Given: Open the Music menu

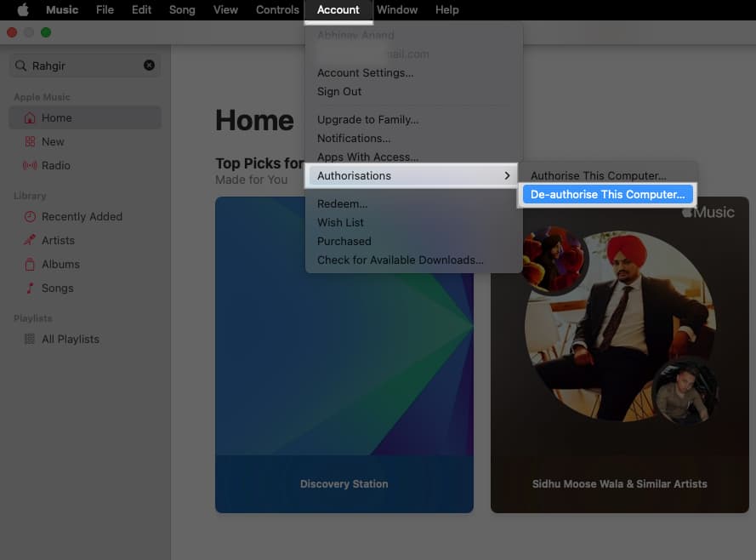Looking at the screenshot, I should pos(62,9).
